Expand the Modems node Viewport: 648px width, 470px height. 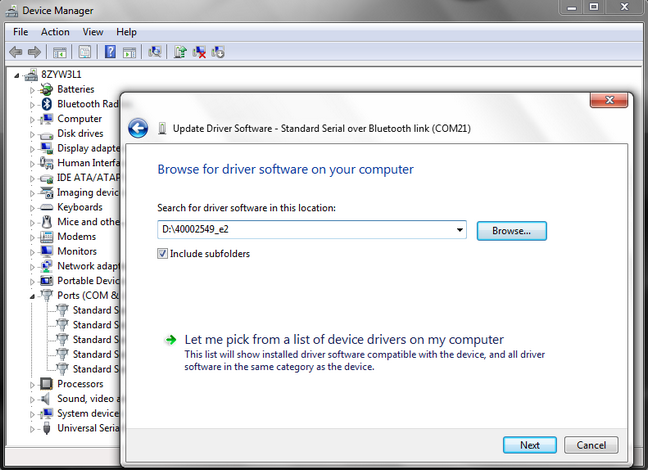32,237
